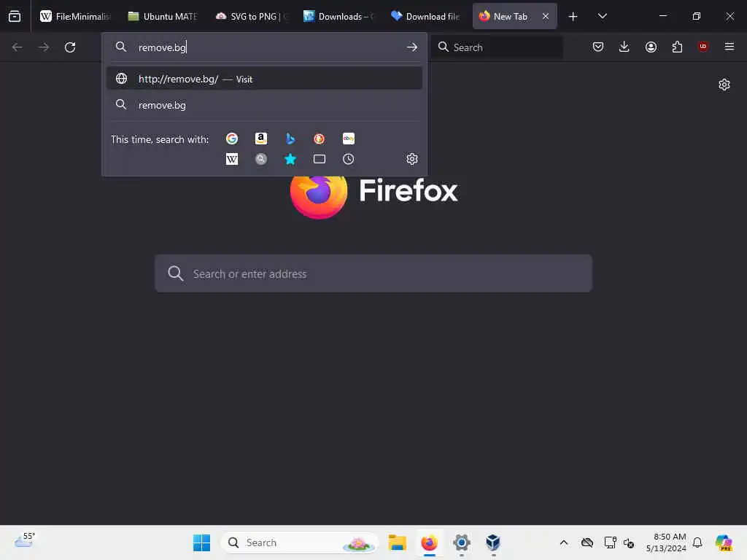This screenshot has width=747, height=560.
Task: Search this time with DuckDuckGo
Action: (x=320, y=139)
